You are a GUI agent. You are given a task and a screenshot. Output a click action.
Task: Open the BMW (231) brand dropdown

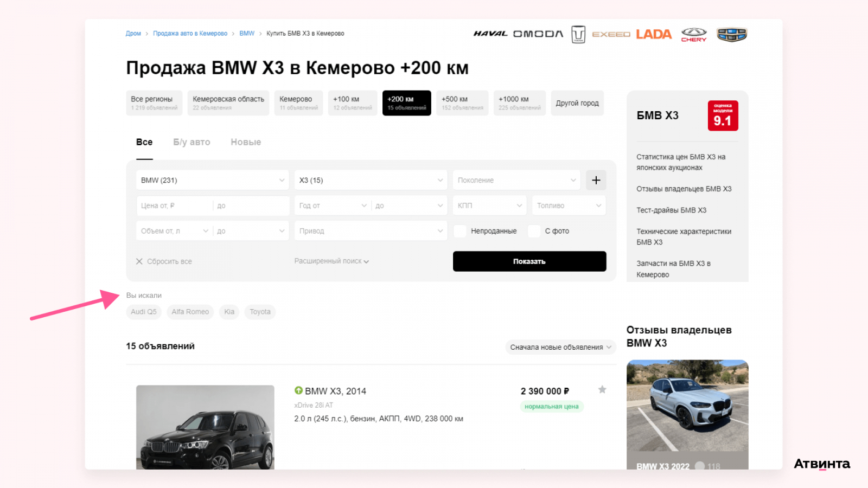pyautogui.click(x=213, y=180)
